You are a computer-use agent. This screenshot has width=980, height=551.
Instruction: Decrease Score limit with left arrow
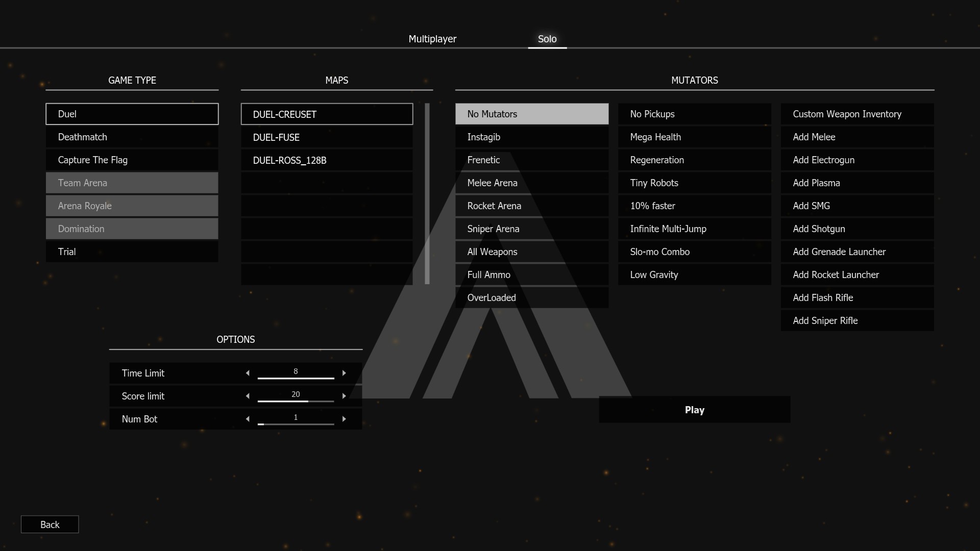pyautogui.click(x=248, y=396)
